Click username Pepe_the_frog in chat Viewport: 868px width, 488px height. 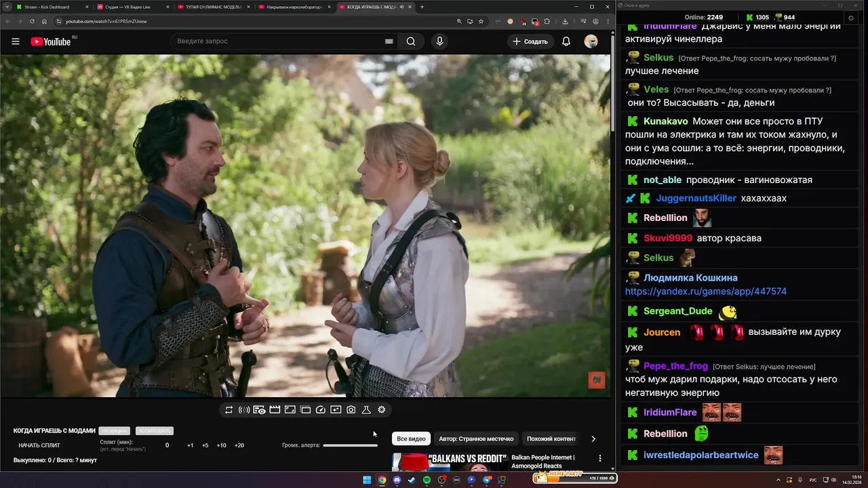pyautogui.click(x=675, y=366)
